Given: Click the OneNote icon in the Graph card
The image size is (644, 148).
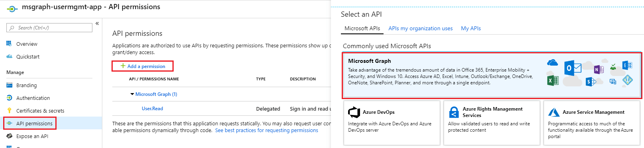Looking at the screenshot, I should coord(599,70).
